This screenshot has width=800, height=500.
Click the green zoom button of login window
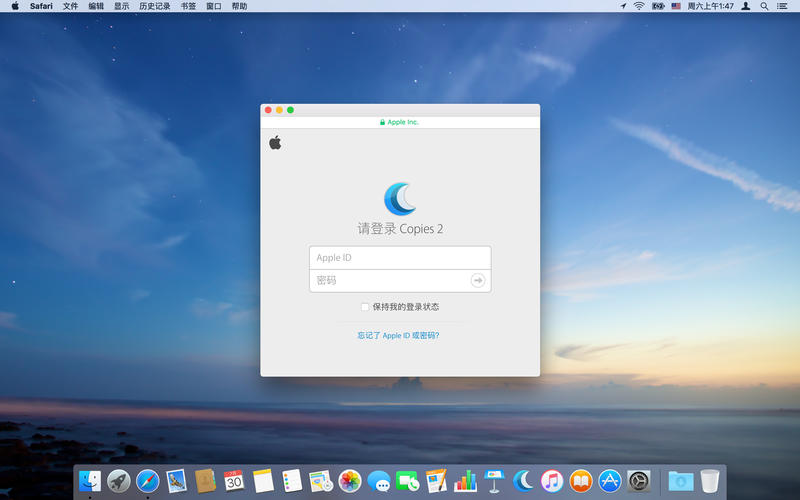click(x=290, y=110)
